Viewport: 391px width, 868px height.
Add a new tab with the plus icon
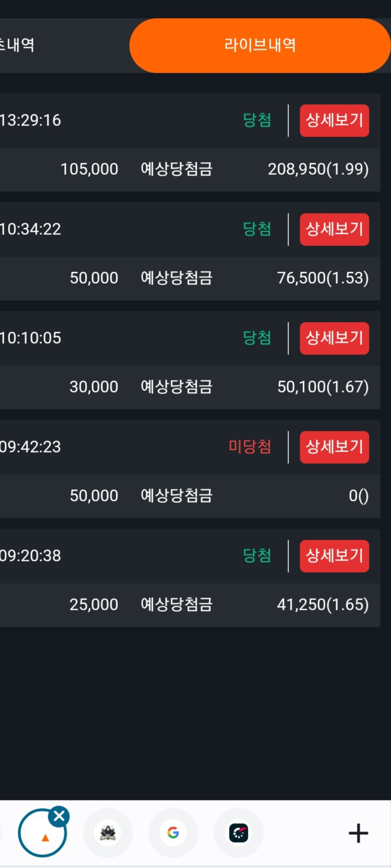(358, 833)
